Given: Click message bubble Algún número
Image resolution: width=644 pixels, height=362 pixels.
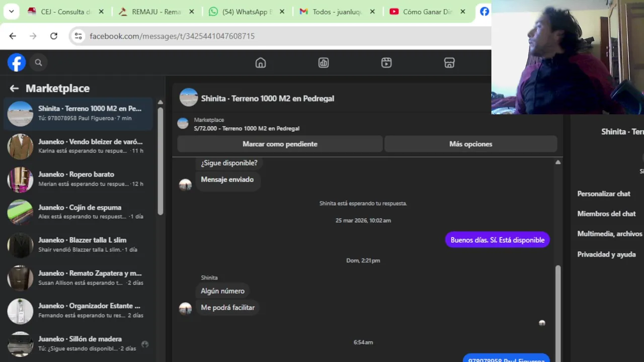Looking at the screenshot, I should coord(222,291).
